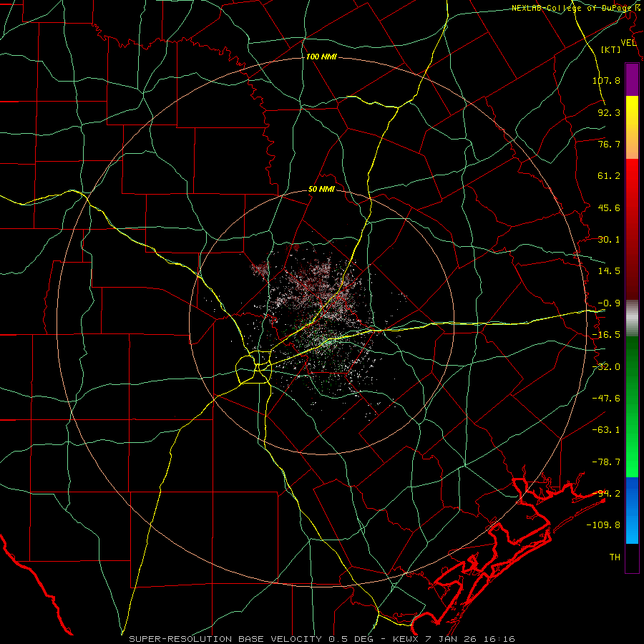Image resolution: width=644 pixels, height=644 pixels.
Task: Select the 76.7 legend value
Action: click(x=609, y=144)
